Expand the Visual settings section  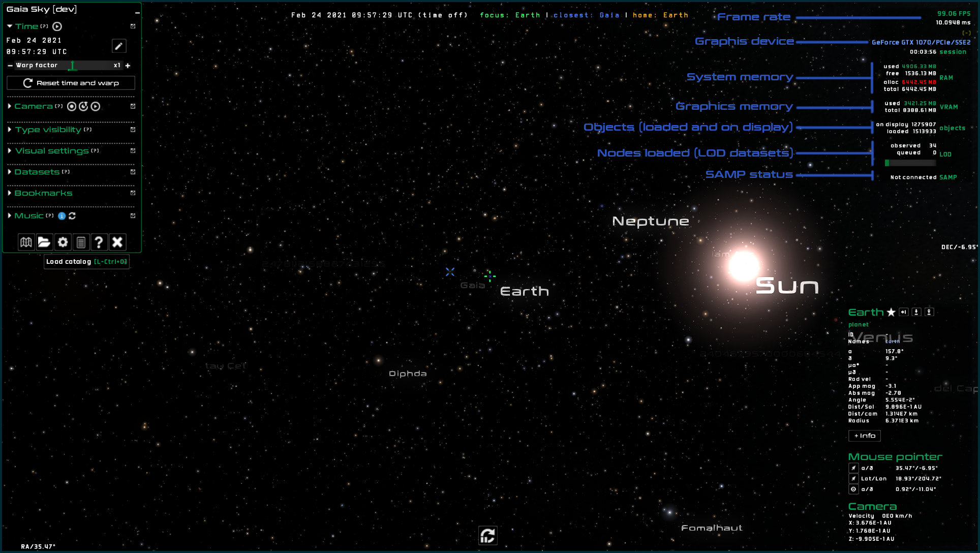(x=10, y=151)
